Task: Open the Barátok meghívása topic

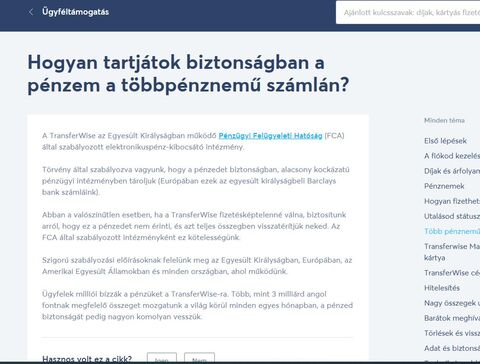Action: (x=452, y=318)
